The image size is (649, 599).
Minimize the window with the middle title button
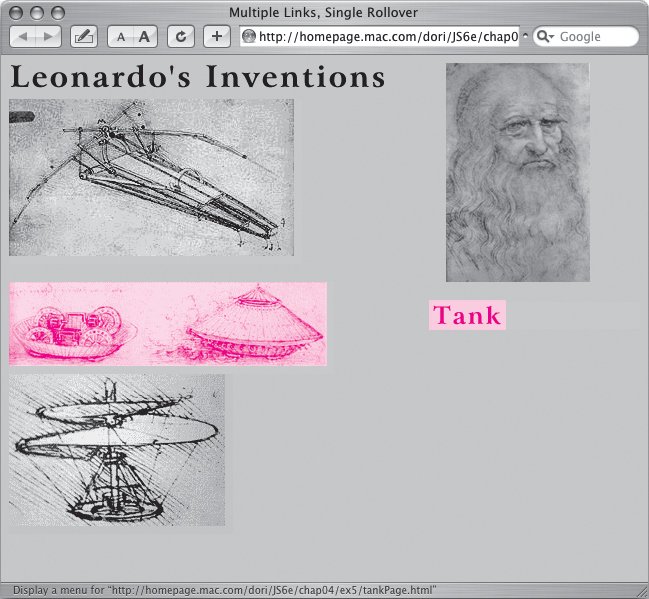click(x=37, y=13)
